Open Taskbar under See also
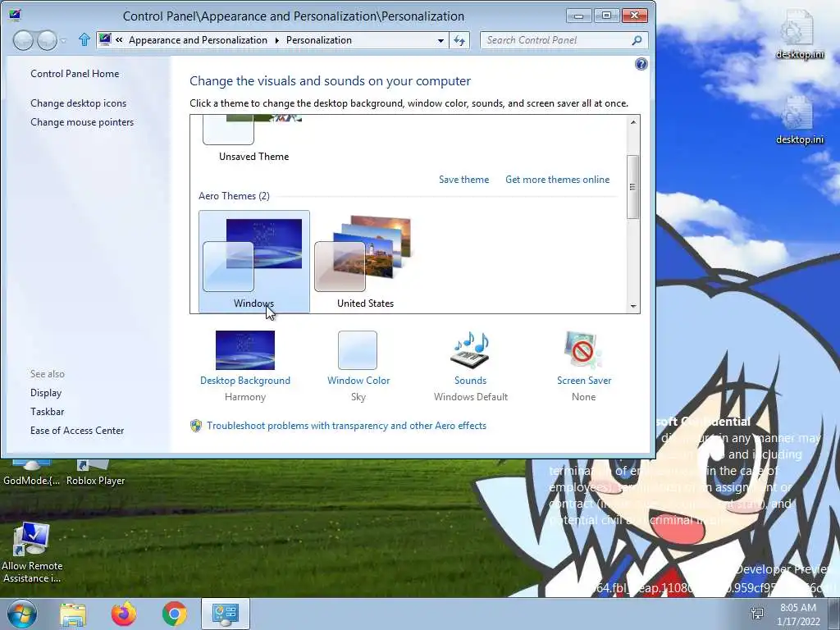840x630 pixels. tap(47, 412)
